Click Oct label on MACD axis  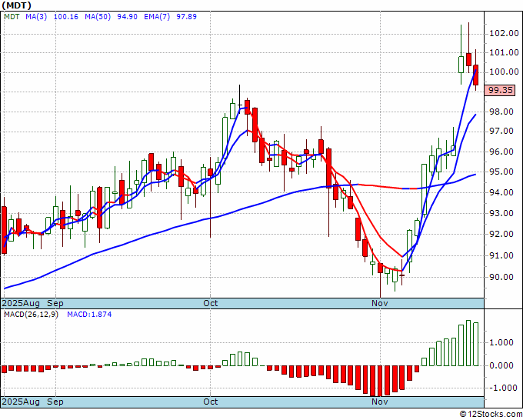211,402
